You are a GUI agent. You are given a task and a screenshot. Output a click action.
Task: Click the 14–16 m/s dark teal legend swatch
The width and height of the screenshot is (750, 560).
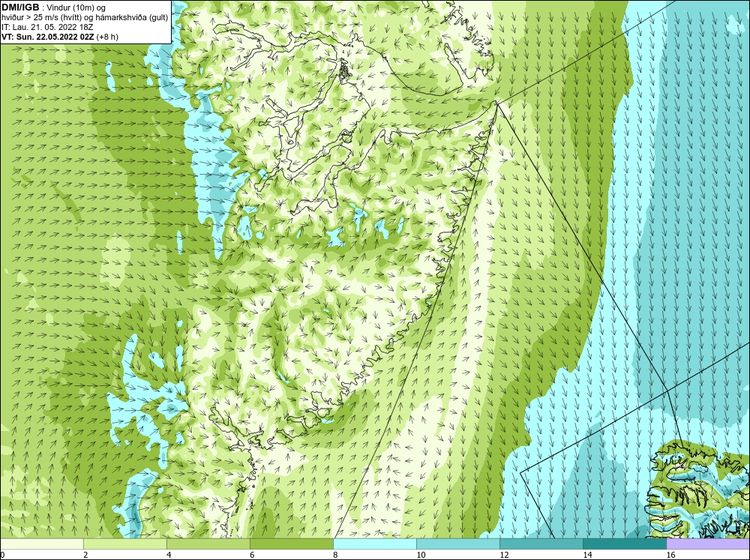(x=625, y=544)
